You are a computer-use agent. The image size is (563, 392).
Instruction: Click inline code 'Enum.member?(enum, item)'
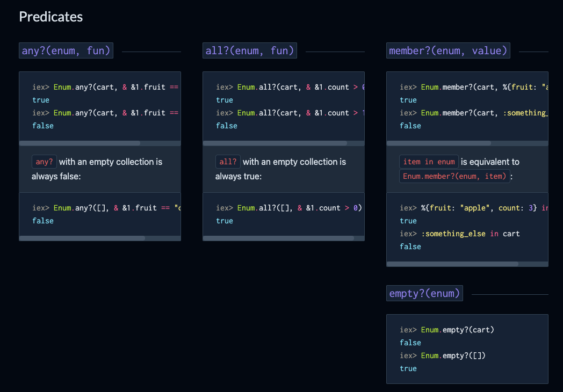pyautogui.click(x=454, y=176)
